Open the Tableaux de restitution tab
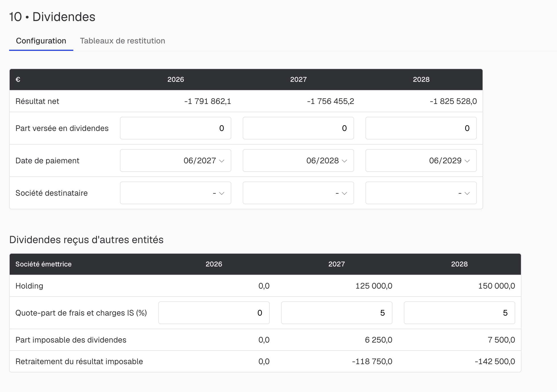557x392 pixels. 122,41
